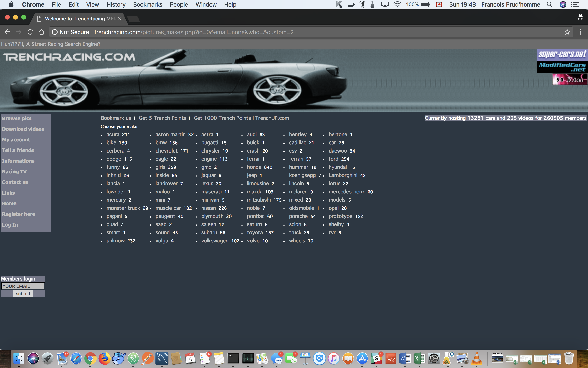Open Spotlight search in menu bar
The image size is (588, 368).
(550, 4)
